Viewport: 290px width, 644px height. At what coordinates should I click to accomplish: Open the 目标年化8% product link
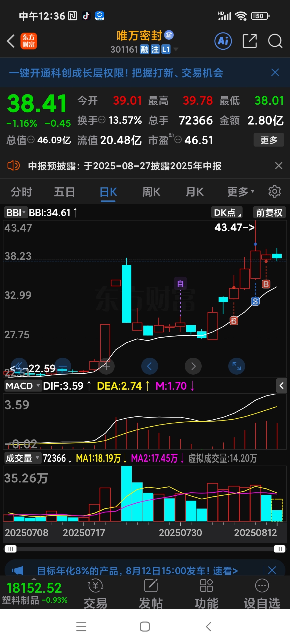pos(137,571)
